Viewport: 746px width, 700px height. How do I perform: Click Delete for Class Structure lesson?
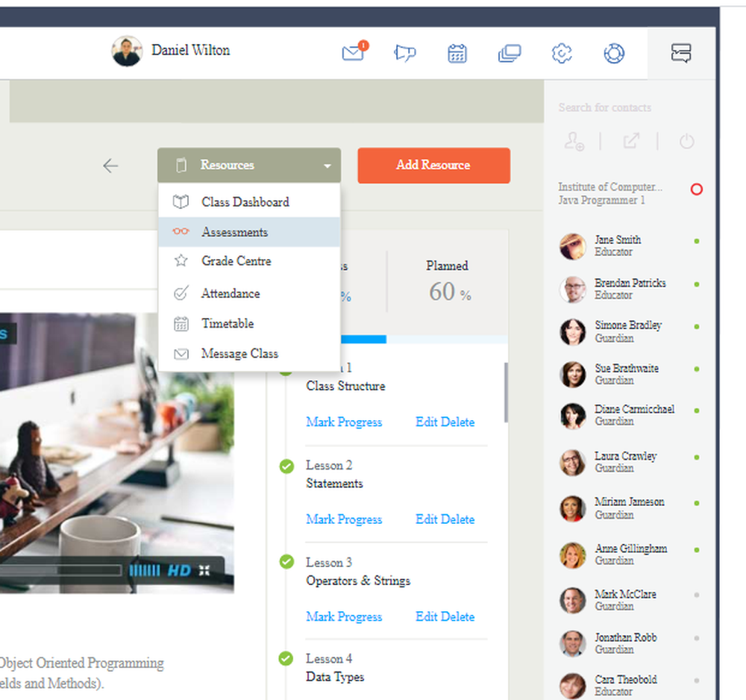[x=458, y=422]
